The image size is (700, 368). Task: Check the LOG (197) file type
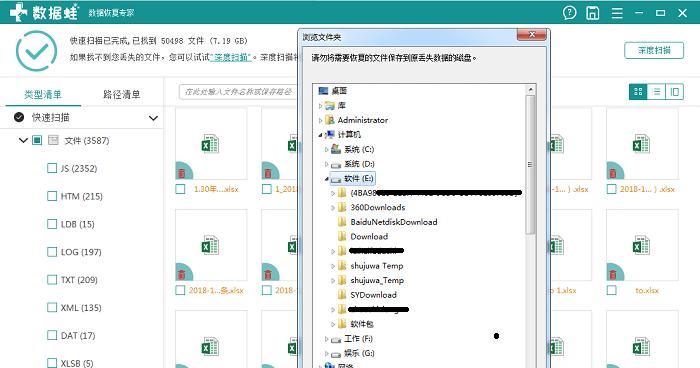tap(52, 252)
